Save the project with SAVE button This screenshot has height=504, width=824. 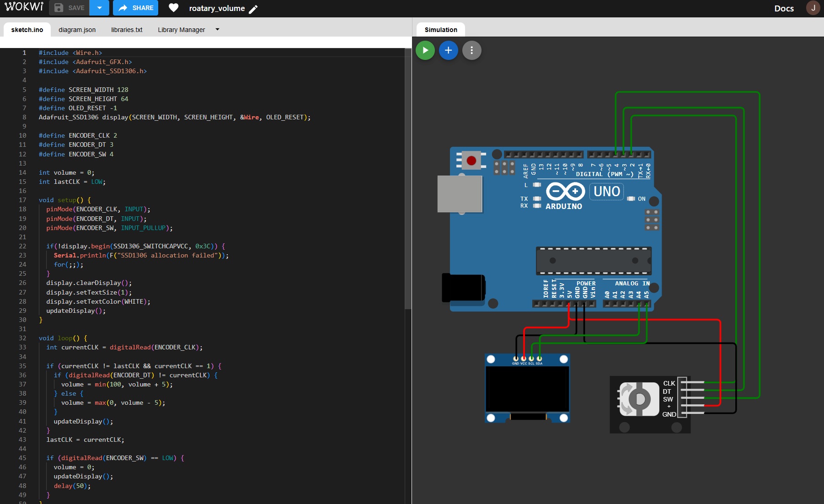(x=70, y=8)
